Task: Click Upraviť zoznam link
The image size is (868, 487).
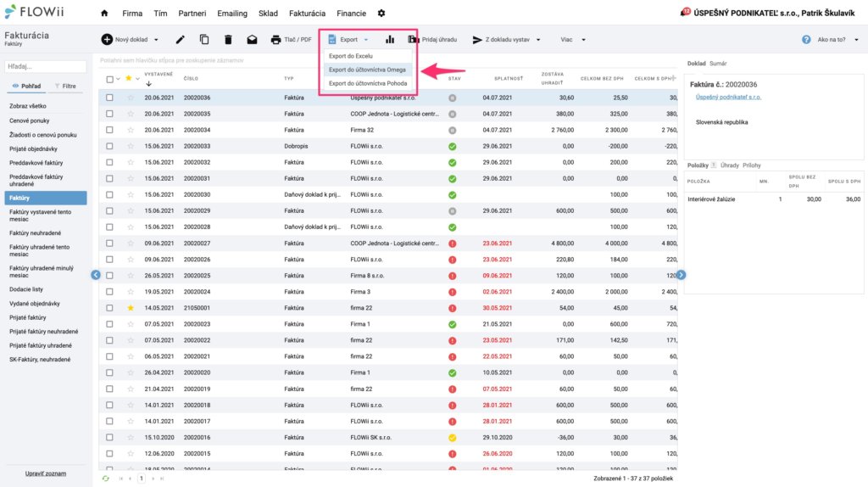Action: (46, 473)
